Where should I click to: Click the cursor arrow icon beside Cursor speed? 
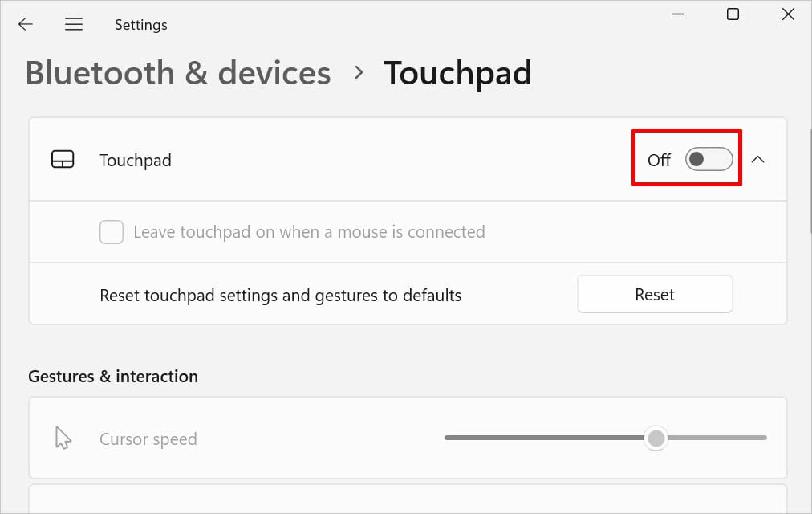pyautogui.click(x=63, y=439)
